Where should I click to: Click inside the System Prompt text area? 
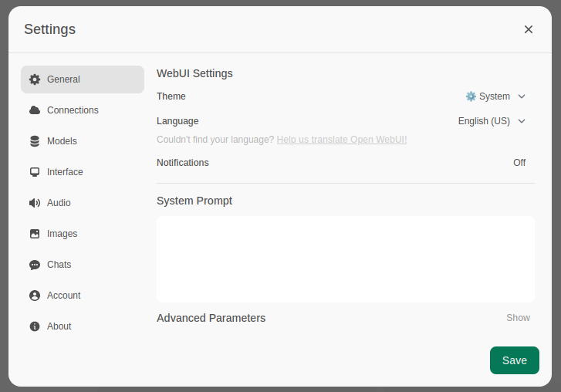pyautogui.click(x=345, y=259)
